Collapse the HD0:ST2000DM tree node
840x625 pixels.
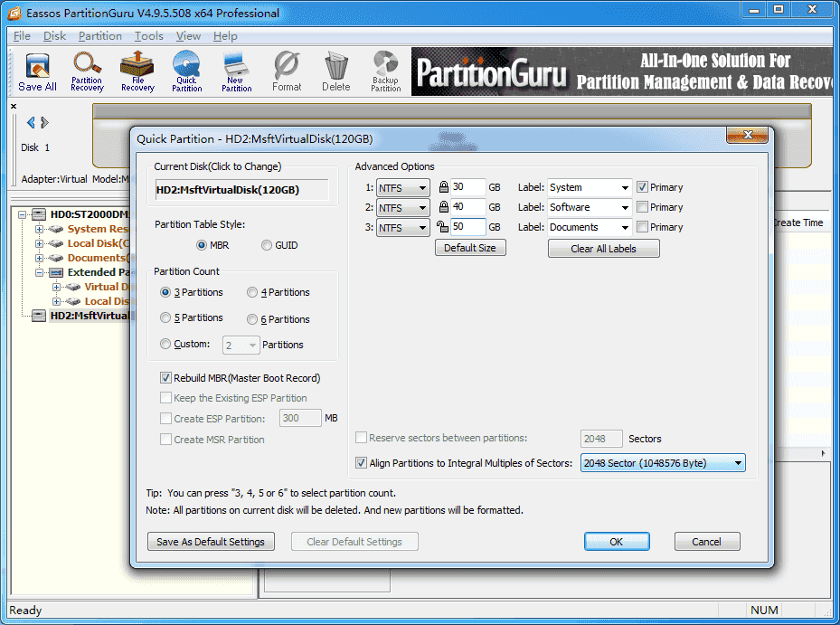(x=22, y=214)
